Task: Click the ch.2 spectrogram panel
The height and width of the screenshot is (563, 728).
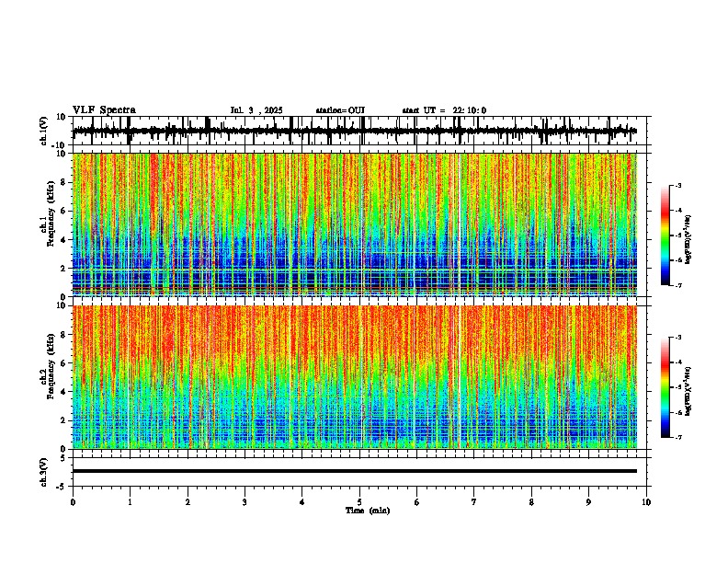Action: coord(355,377)
